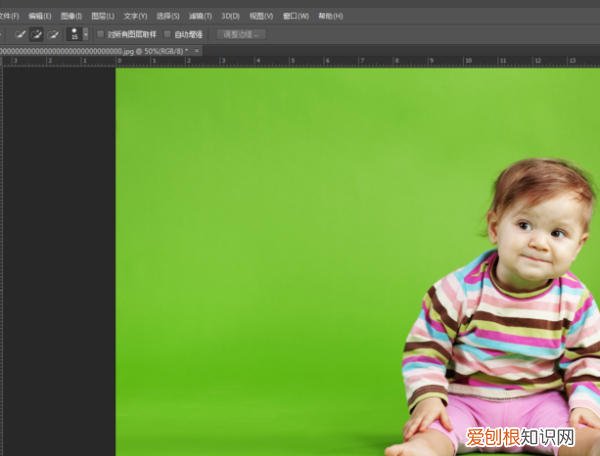Image resolution: width=600 pixels, height=456 pixels.
Task: Open the 文字(Y) menu
Action: [x=135, y=17]
